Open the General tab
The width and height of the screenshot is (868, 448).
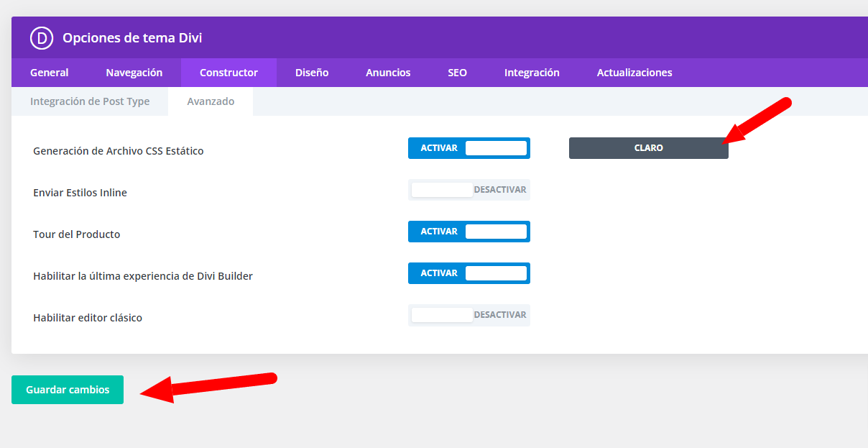coord(50,73)
